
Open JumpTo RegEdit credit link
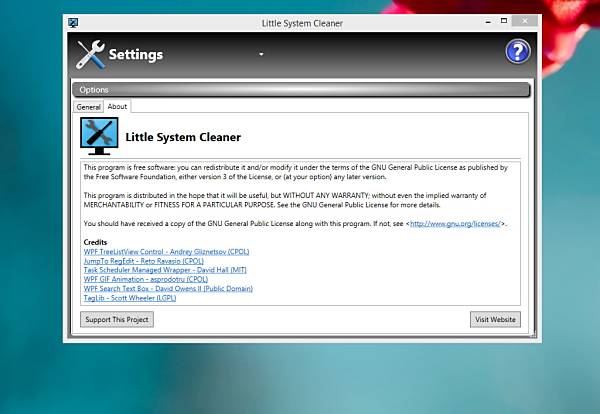(x=143, y=261)
